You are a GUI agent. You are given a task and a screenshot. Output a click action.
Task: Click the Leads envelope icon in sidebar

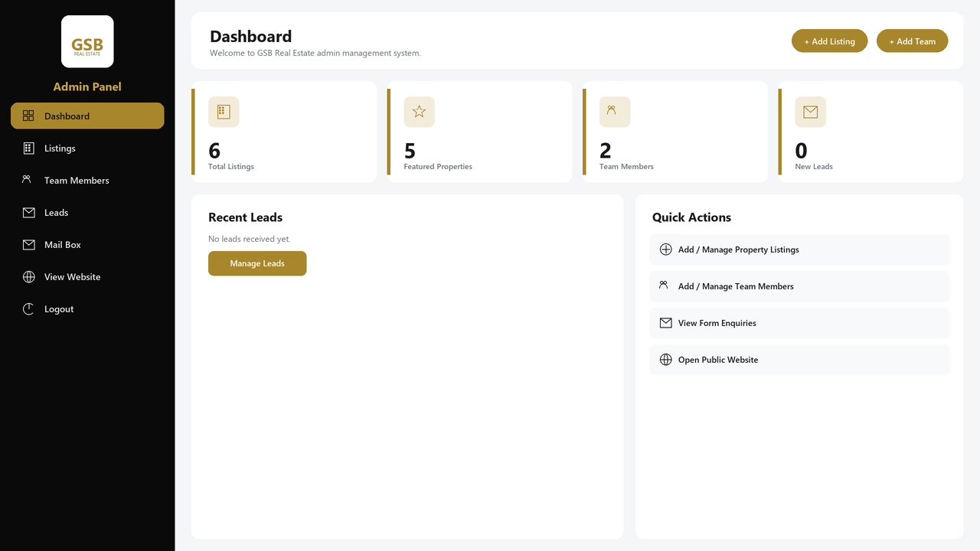click(28, 213)
